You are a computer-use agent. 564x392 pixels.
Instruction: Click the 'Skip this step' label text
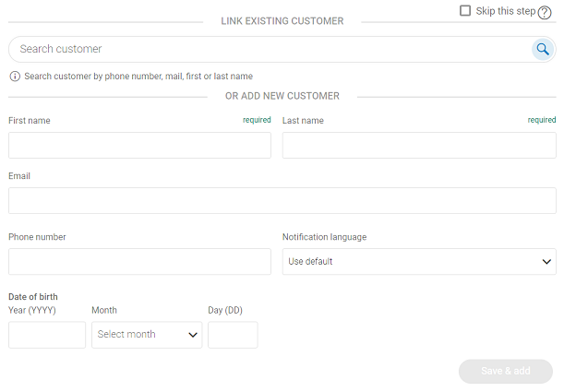pyautogui.click(x=505, y=11)
